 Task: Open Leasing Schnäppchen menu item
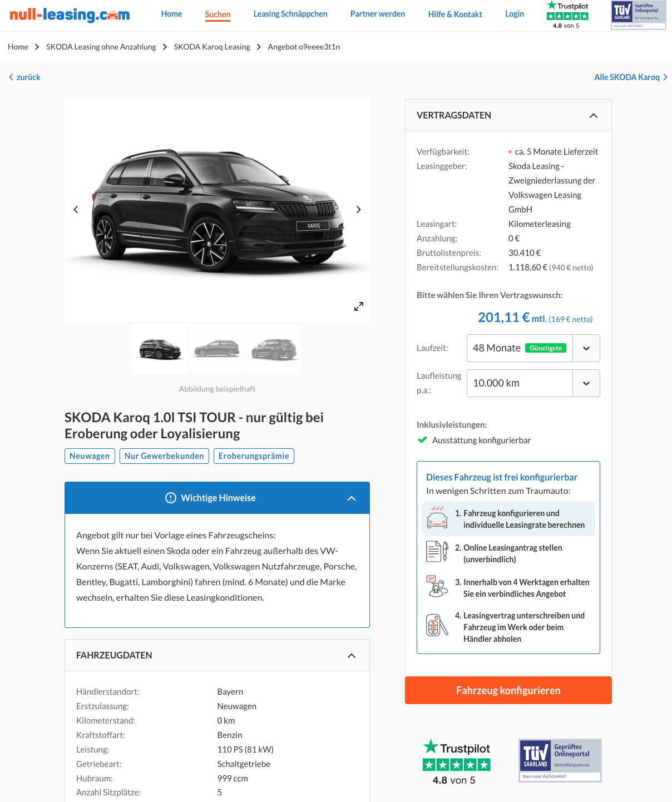290,14
